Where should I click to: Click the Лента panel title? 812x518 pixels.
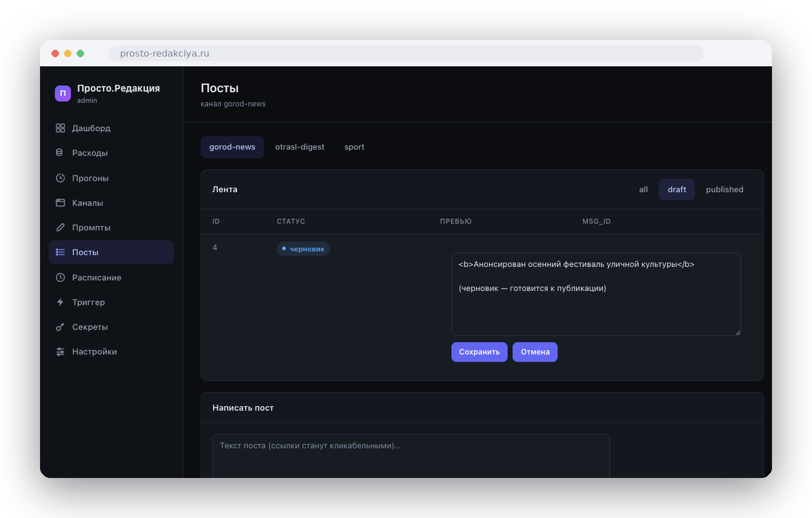[225, 189]
